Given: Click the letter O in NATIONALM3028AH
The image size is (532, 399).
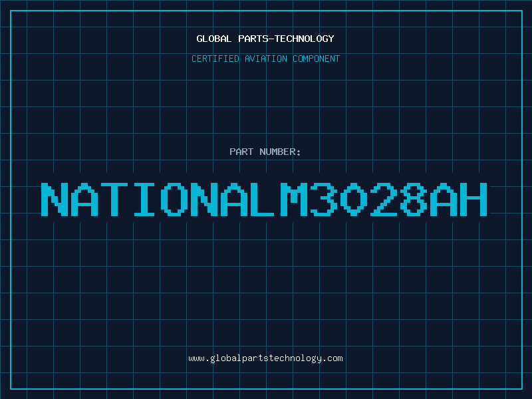Looking at the screenshot, I should (174, 199).
